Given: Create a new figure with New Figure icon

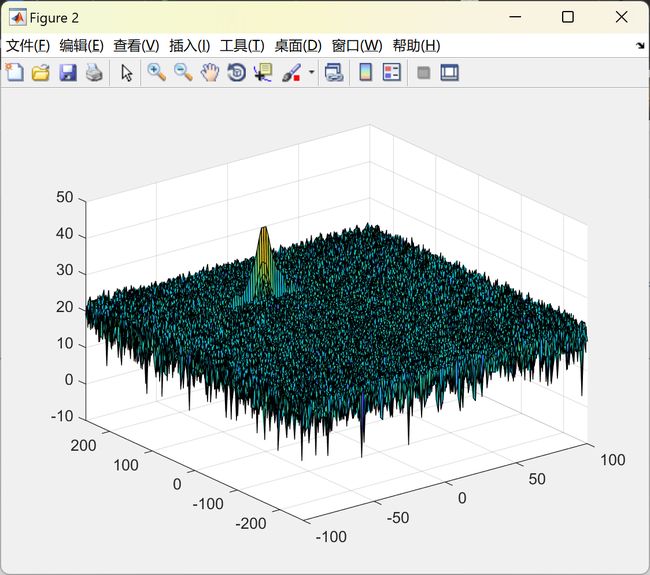Looking at the screenshot, I should (x=15, y=73).
